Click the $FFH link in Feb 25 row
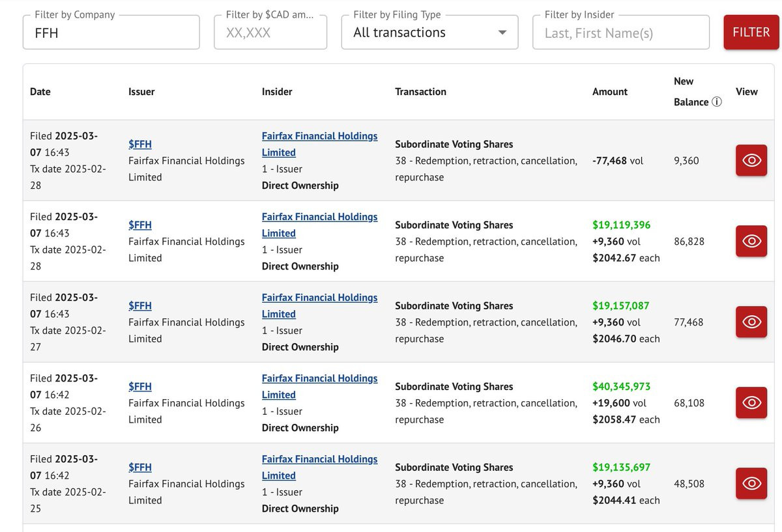The height and width of the screenshot is (532, 782). pyautogui.click(x=140, y=467)
